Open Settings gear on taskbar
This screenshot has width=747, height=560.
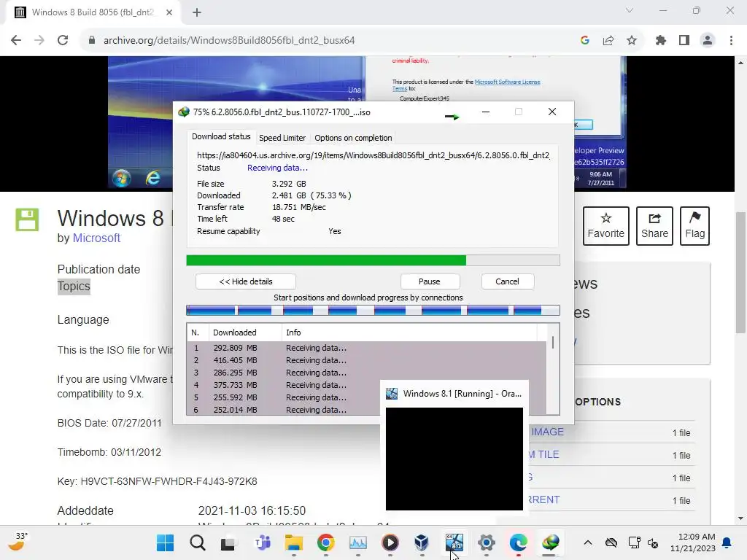pyautogui.click(x=487, y=542)
